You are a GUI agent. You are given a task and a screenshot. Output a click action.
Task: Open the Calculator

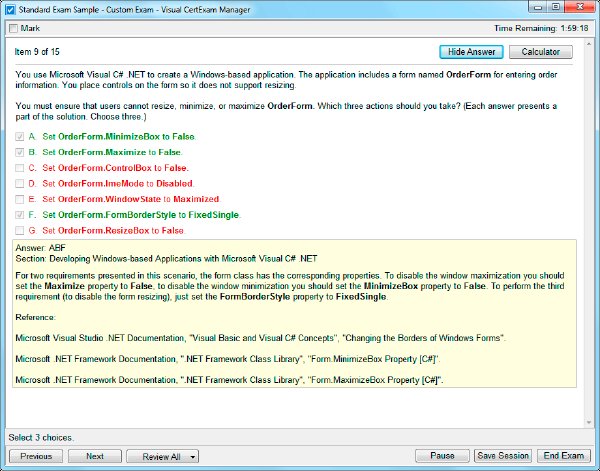tap(541, 52)
